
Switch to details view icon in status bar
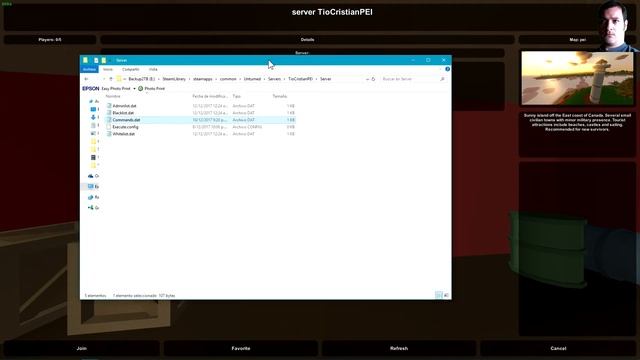(439, 295)
